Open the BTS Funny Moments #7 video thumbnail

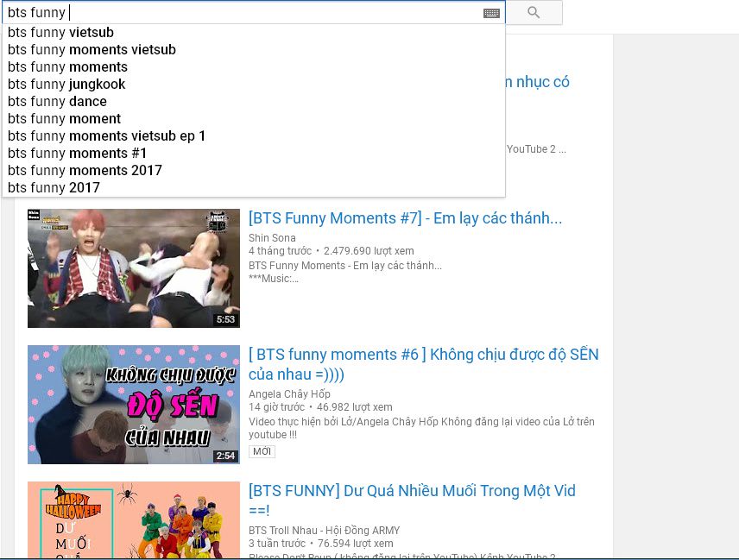(x=133, y=268)
